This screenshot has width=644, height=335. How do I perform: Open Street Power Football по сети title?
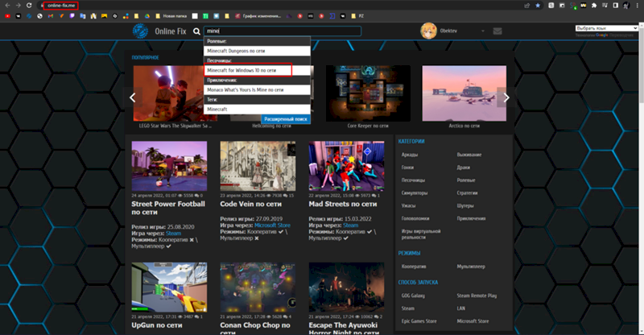point(168,208)
